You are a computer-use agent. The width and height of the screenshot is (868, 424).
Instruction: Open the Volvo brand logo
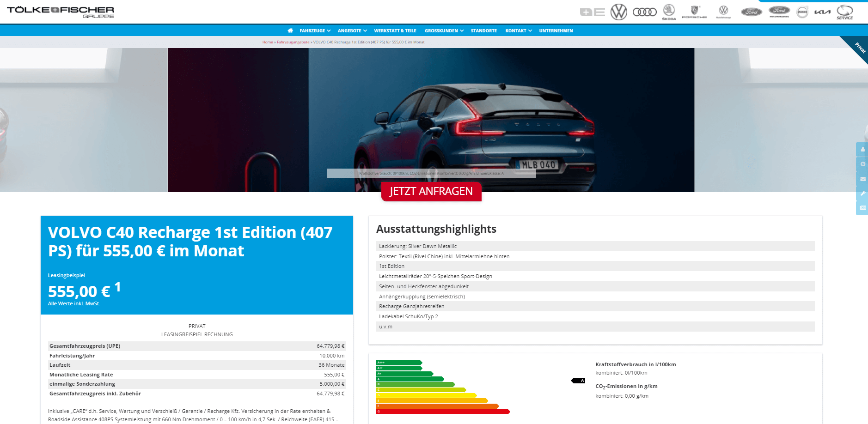(803, 12)
